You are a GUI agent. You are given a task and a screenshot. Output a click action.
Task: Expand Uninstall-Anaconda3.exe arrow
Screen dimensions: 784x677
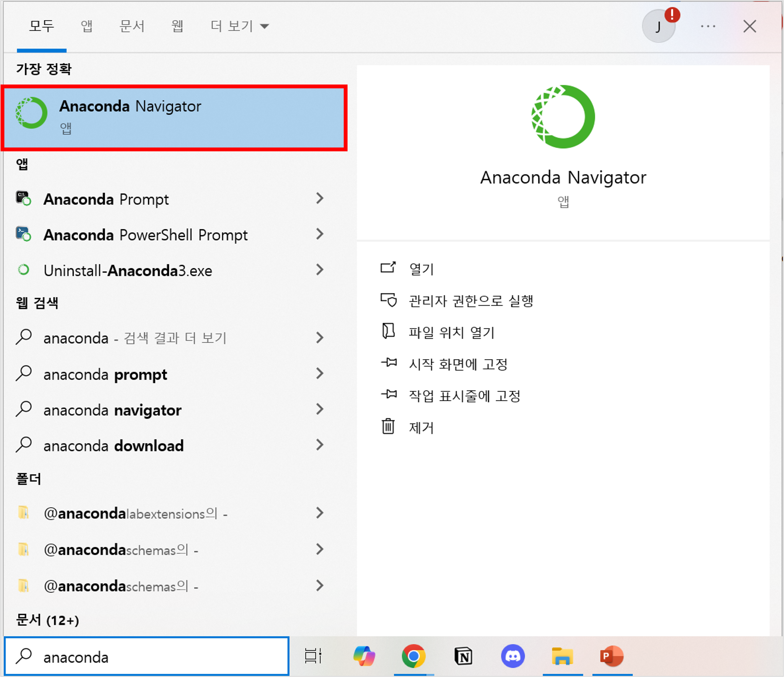point(320,270)
